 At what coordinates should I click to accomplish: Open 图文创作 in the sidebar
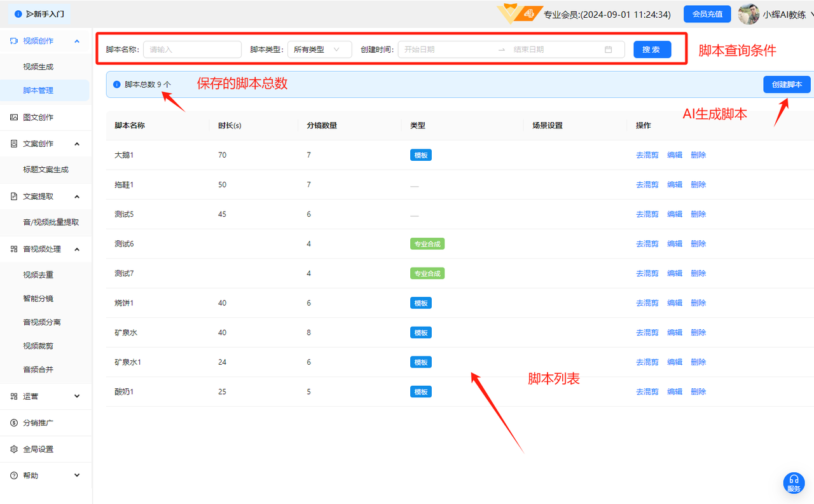click(x=38, y=118)
